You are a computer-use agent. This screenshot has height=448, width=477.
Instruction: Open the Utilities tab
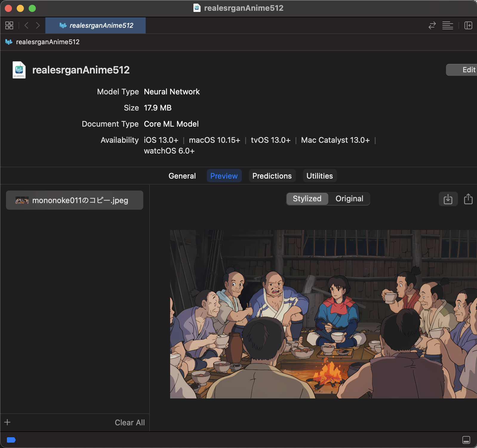click(319, 176)
